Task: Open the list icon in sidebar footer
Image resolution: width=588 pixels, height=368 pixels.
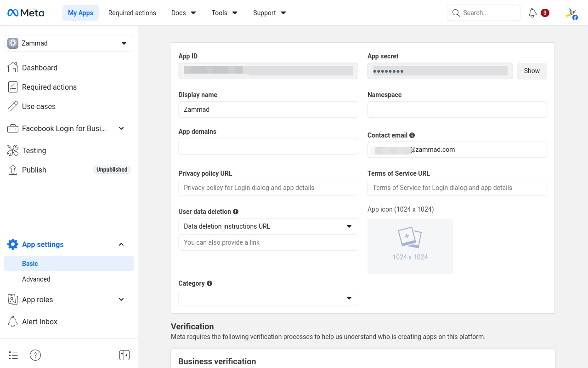Action: click(x=13, y=355)
